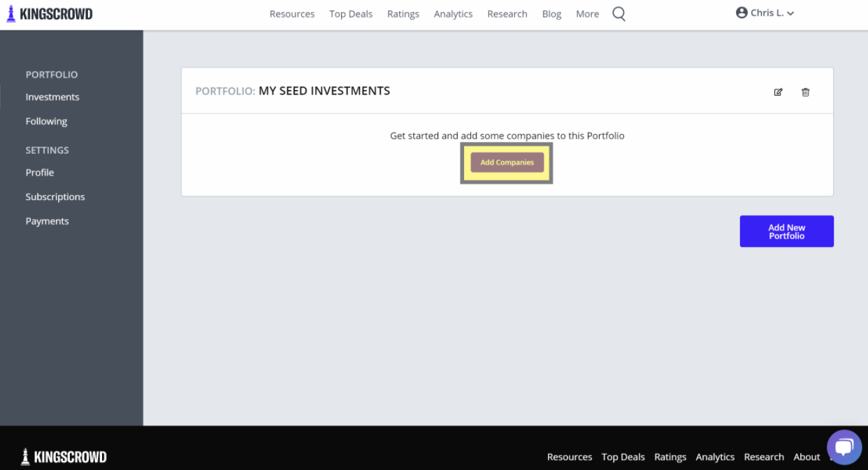The image size is (868, 470).
Task: Open the chat bubble widget
Action: [844, 448]
